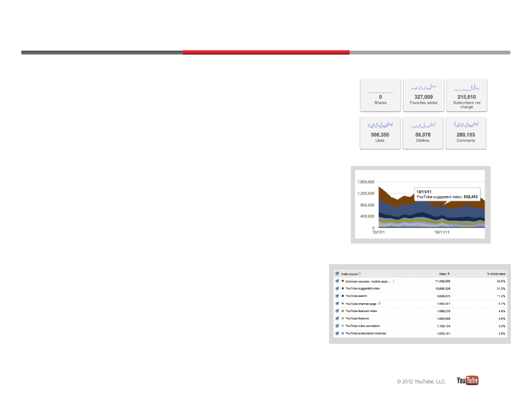Click help icon next to Traffic source header

point(360,274)
